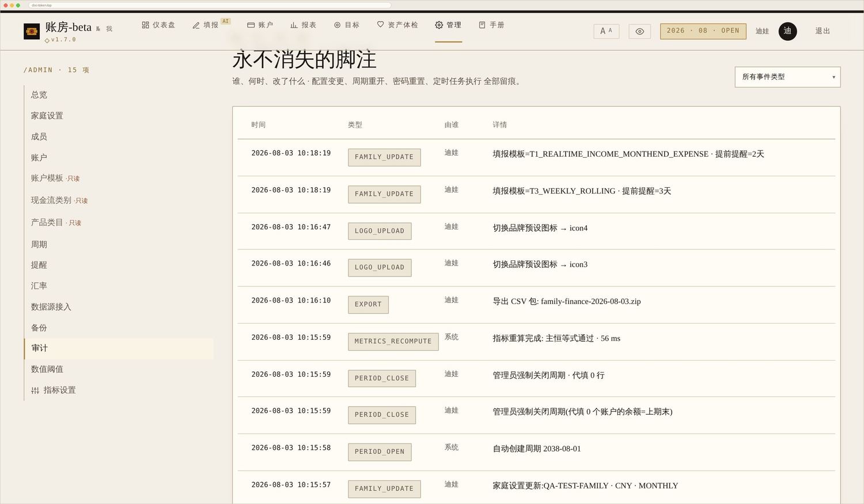The image size is (864, 504).
Task: Click the EXPORT type badge
Action: coord(368,304)
